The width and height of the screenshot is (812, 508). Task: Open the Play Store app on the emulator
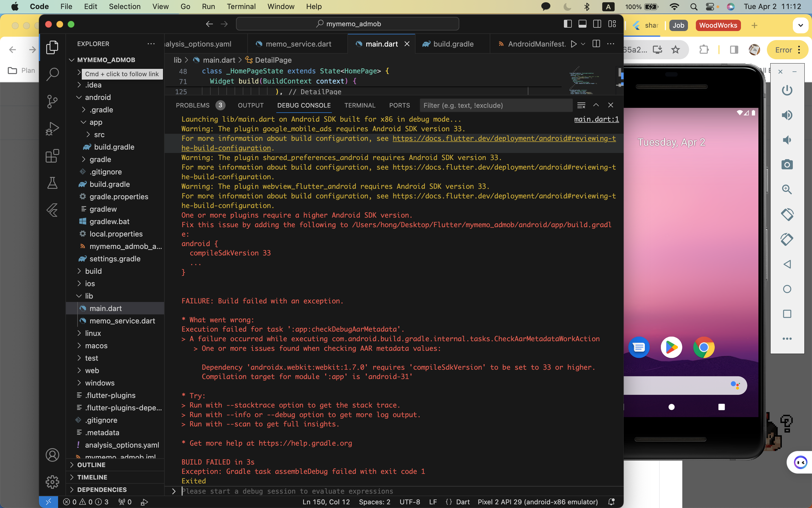[671, 347]
